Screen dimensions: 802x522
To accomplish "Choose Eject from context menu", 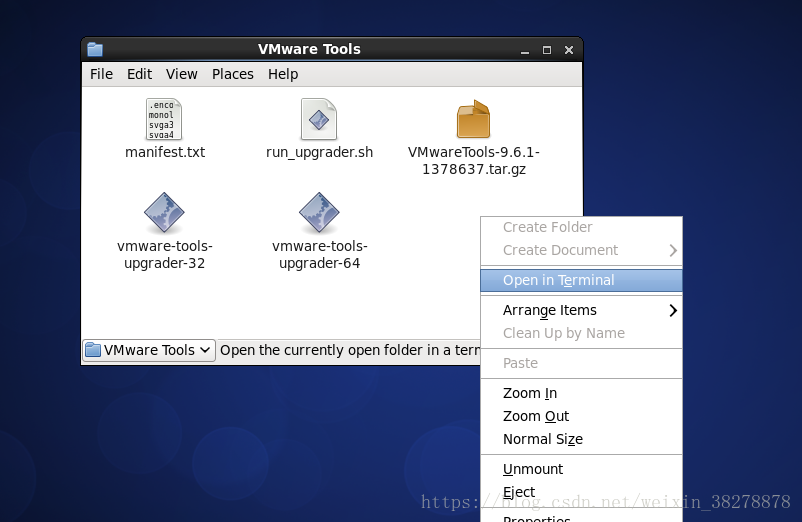I will (x=582, y=492).
